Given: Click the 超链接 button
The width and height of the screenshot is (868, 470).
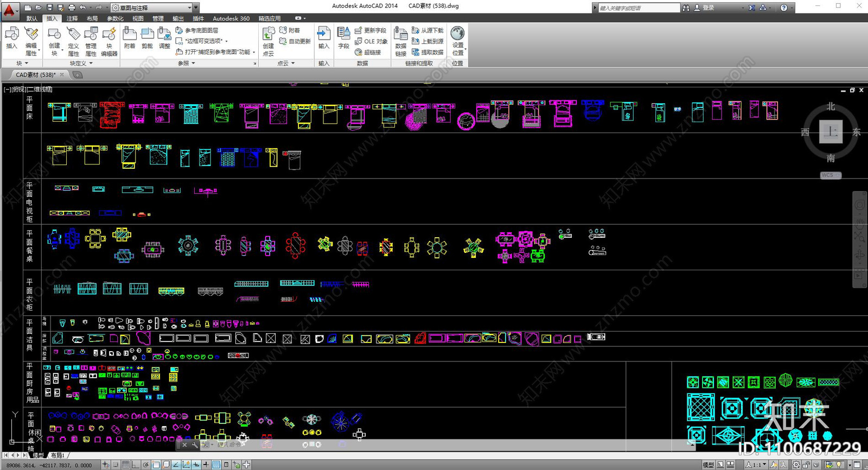Looking at the screenshot, I should point(368,52).
